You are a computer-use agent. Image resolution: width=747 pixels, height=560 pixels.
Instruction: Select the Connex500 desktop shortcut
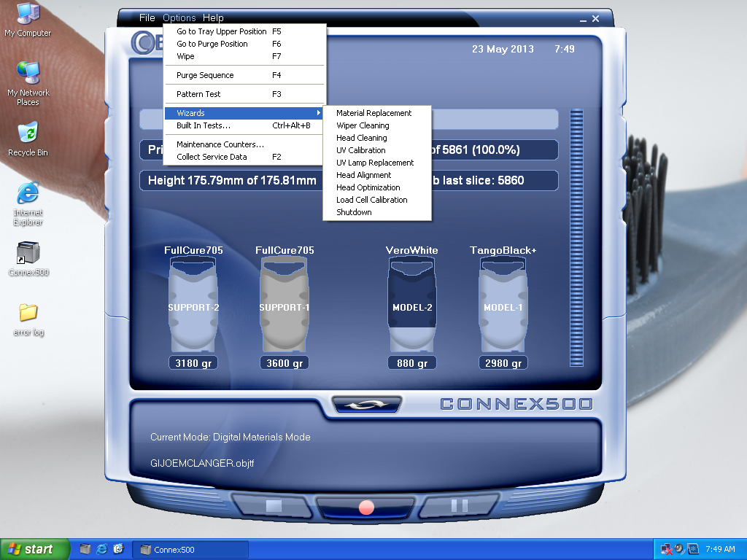click(x=28, y=259)
